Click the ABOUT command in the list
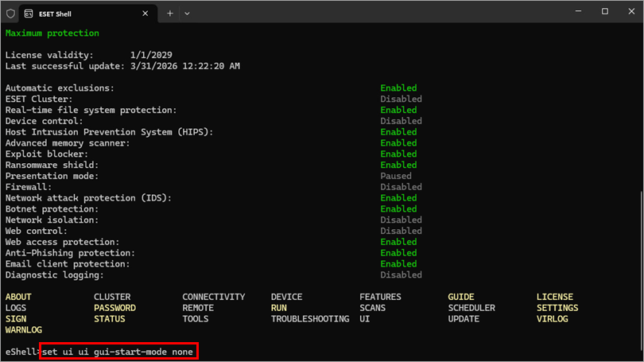 (18, 297)
